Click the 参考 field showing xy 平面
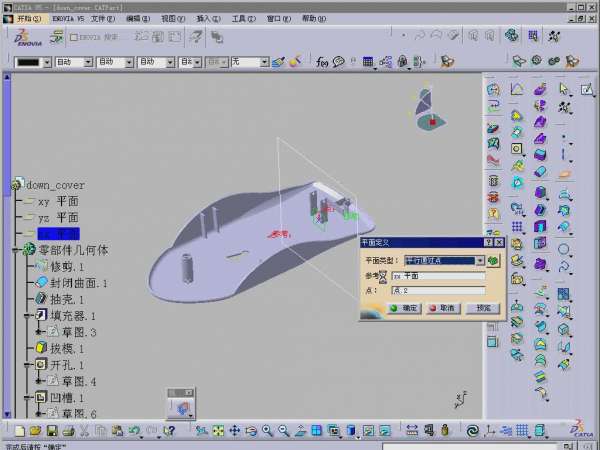600x450 pixels. pos(439,276)
